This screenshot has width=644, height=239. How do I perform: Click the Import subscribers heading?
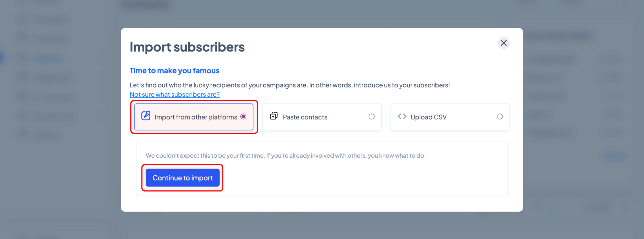(x=187, y=47)
